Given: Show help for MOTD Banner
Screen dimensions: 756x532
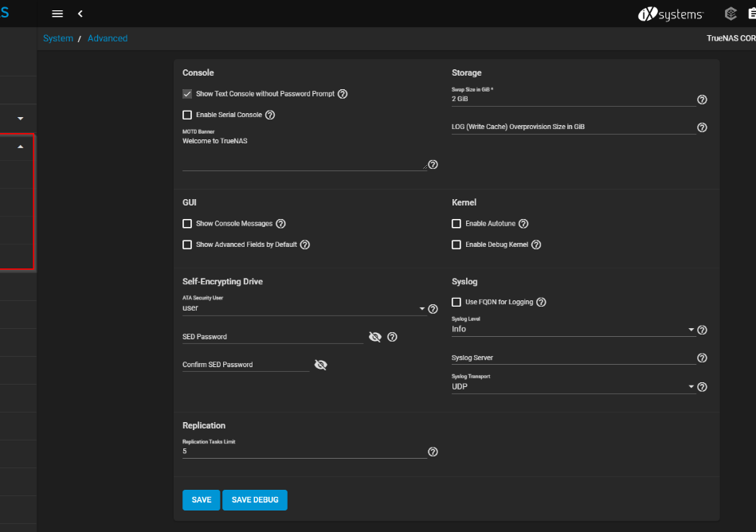Looking at the screenshot, I should [x=433, y=165].
